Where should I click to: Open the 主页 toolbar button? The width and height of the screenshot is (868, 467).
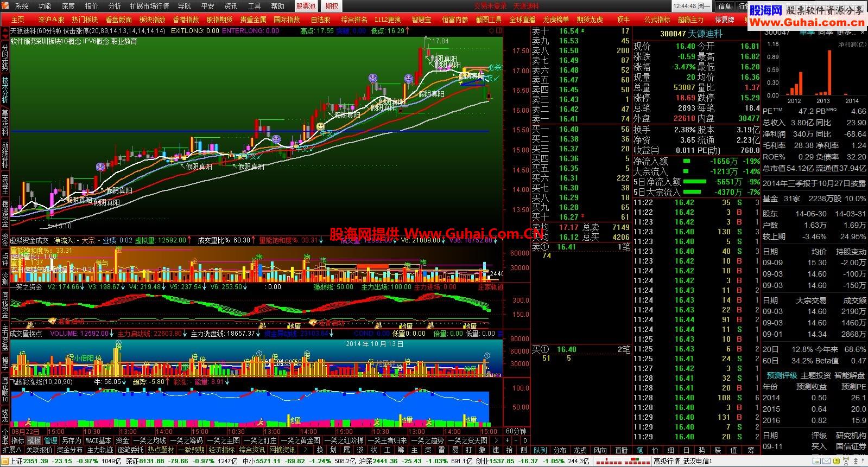(x=17, y=20)
